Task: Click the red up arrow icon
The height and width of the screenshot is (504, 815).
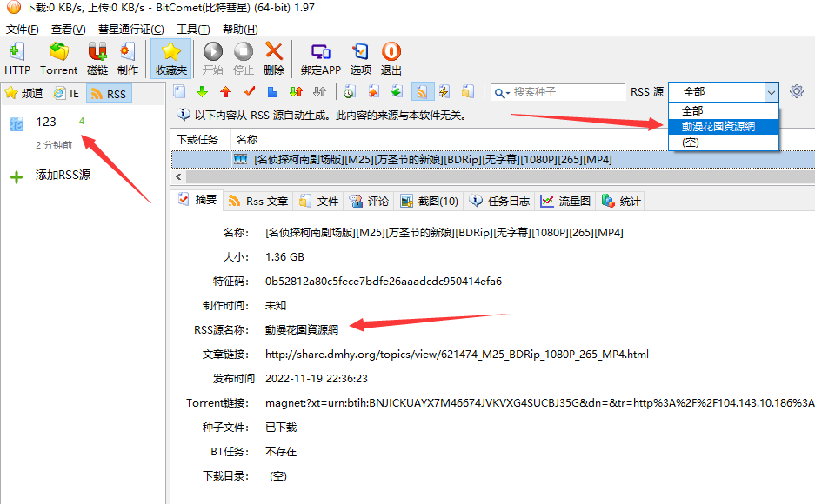Action: tap(225, 92)
